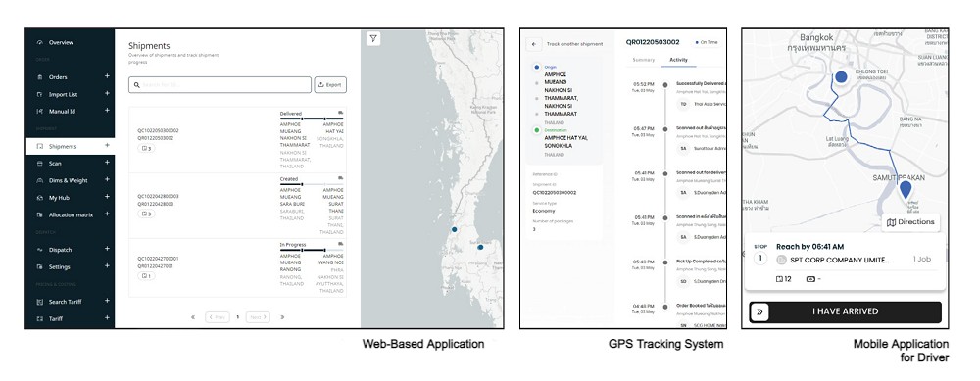980x381 pixels.
Task: Click the back arrow beside Track another shipment
Action: click(534, 44)
